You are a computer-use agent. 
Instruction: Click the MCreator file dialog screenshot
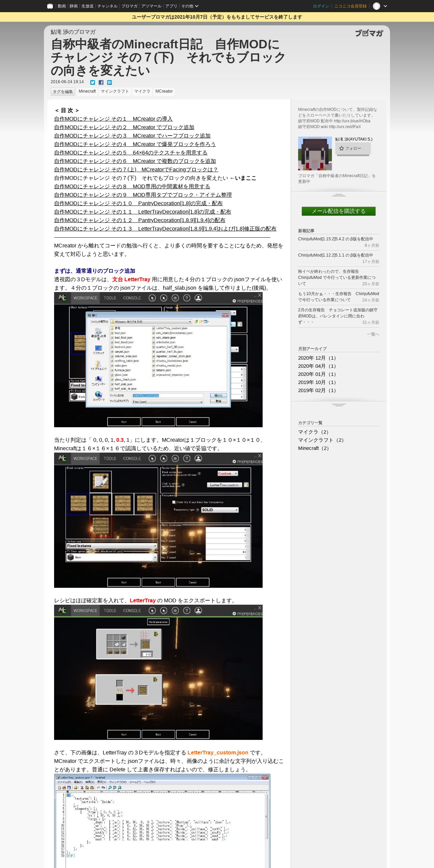point(158,360)
